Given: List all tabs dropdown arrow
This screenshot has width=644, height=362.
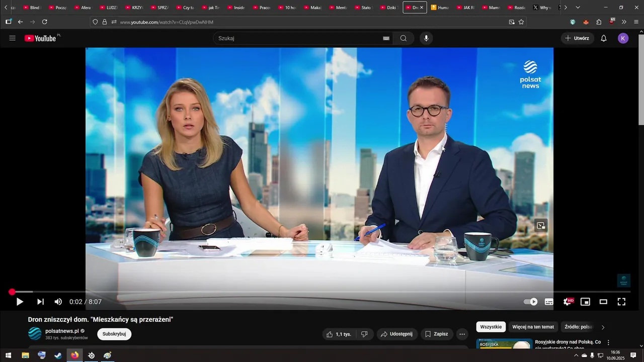Looking at the screenshot, I should tap(578, 8).
